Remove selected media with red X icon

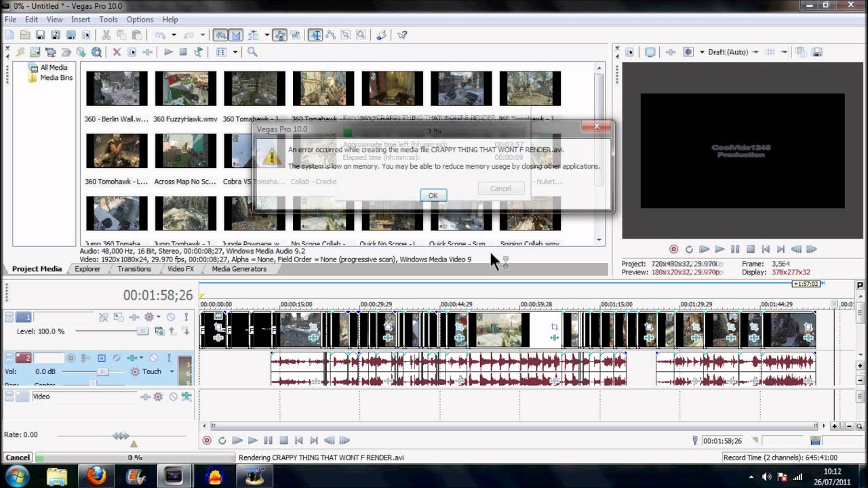117,52
